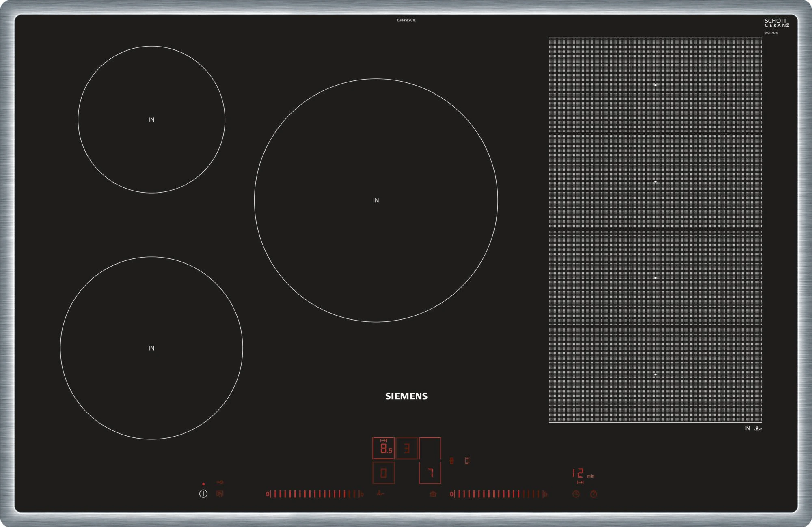This screenshot has height=527, width=812.
Task: Tap the key childproof lock indicator
Action: [220, 482]
